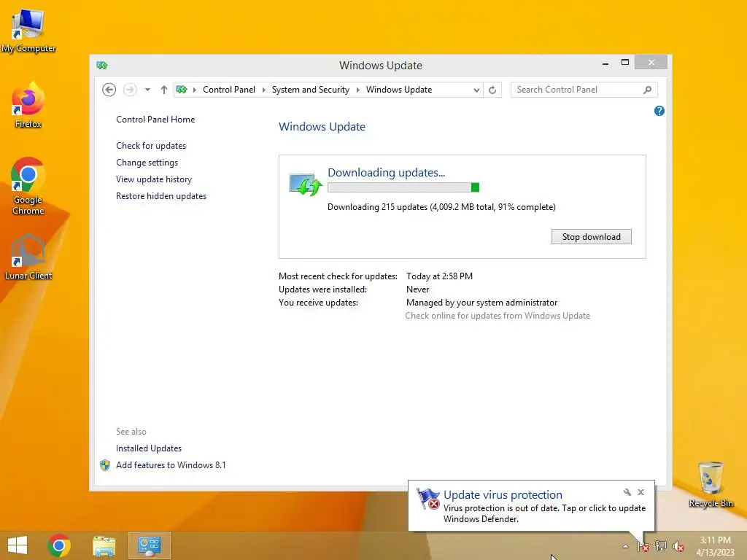
Task: Open the address bar history dropdown
Action: click(476, 90)
